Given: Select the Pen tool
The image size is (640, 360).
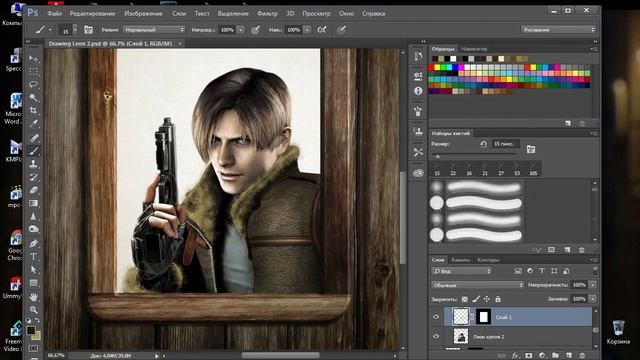Looking at the screenshot, I should pyautogui.click(x=33, y=243).
